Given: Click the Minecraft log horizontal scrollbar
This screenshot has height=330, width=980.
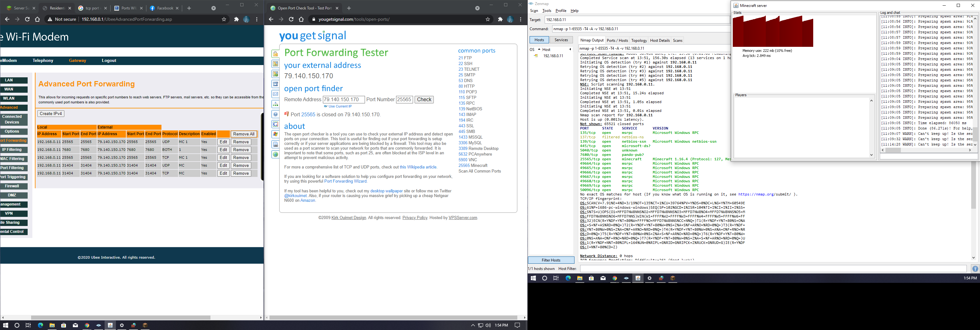Looking at the screenshot, I should coord(893,150).
